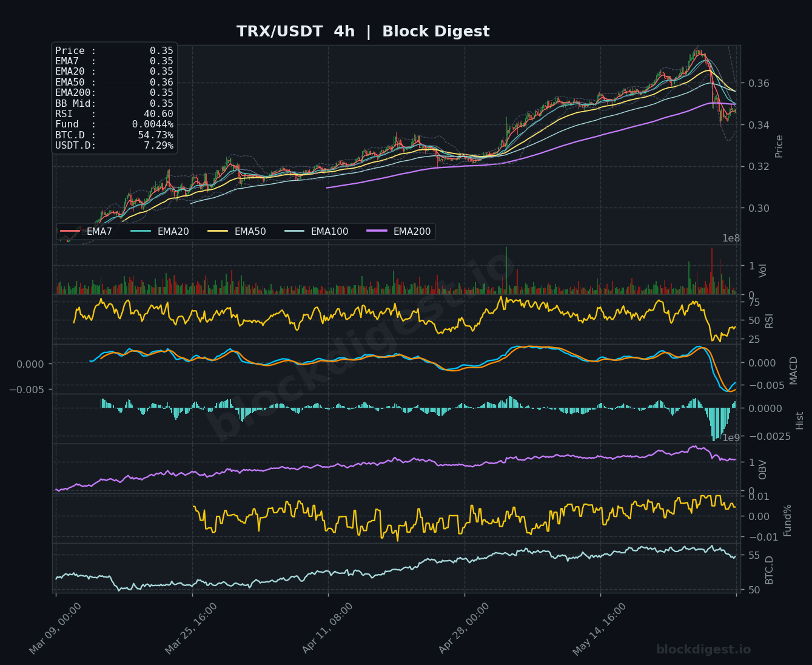
Task: Click the Fund 0.0044% reading
Action: (x=114, y=124)
